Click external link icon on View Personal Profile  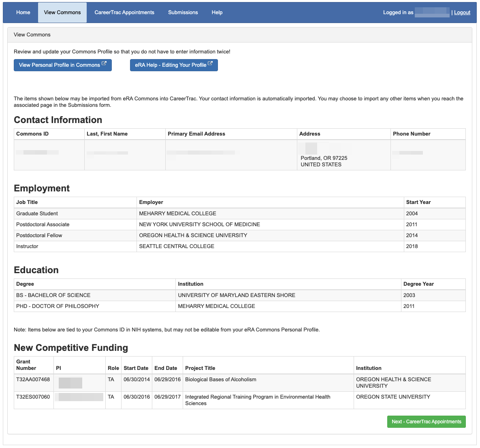pos(104,64)
